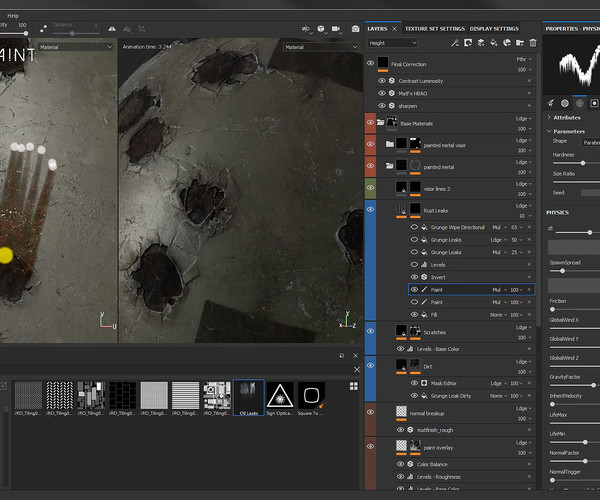The width and height of the screenshot is (600, 500).
Task: Collapse the Base Materials folder icon
Action: [x=380, y=122]
